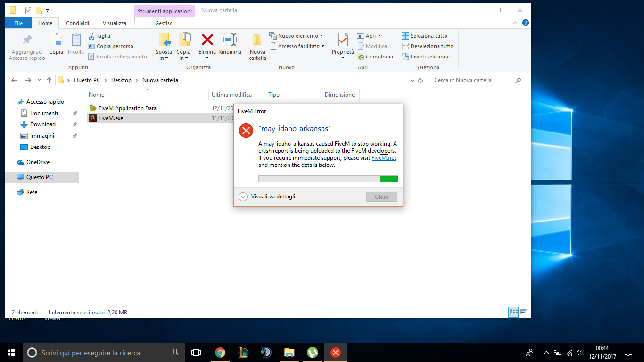644x362 pixels.
Task: Click Seleziona tutto
Action: (424, 36)
